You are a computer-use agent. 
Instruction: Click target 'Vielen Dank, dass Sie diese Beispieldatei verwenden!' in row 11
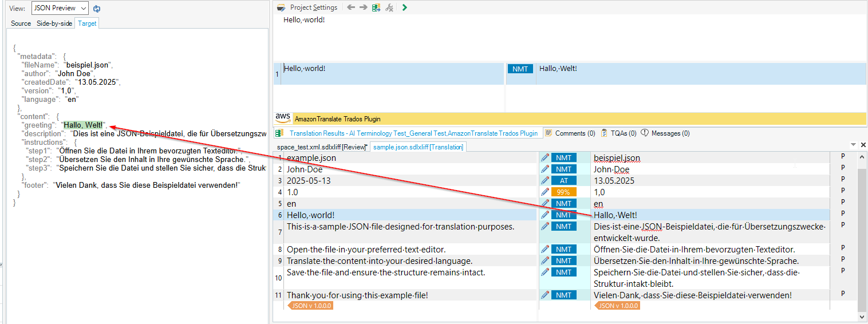693,295
